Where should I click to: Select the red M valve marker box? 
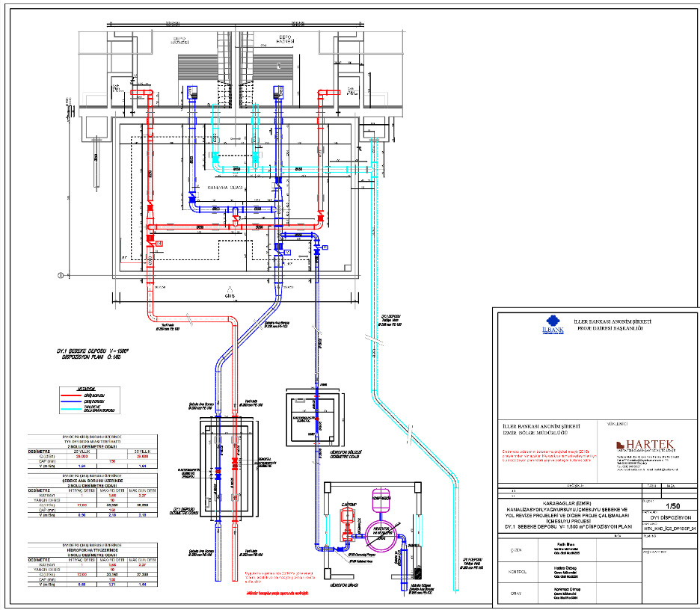tap(159, 244)
